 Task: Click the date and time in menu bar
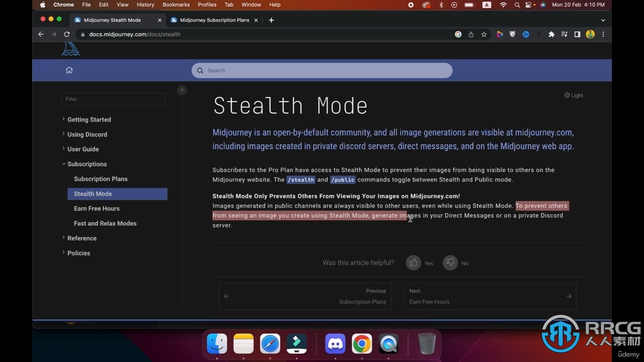pos(578,5)
